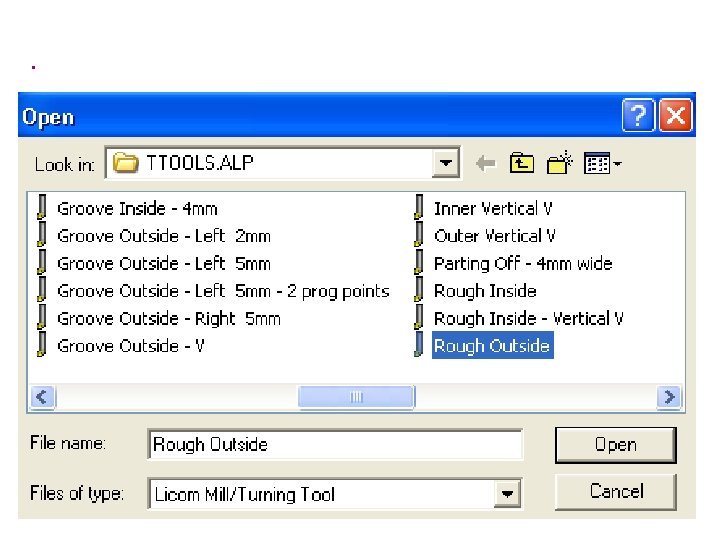
Task: Click the tool icon next to Groove Outside - V
Action: click(42, 345)
